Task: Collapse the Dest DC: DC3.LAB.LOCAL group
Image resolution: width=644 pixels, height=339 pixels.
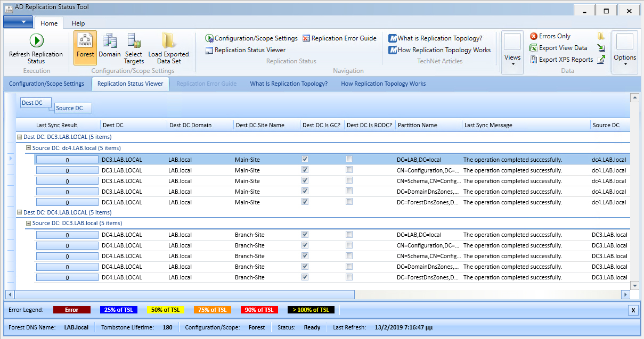Action: (x=19, y=137)
